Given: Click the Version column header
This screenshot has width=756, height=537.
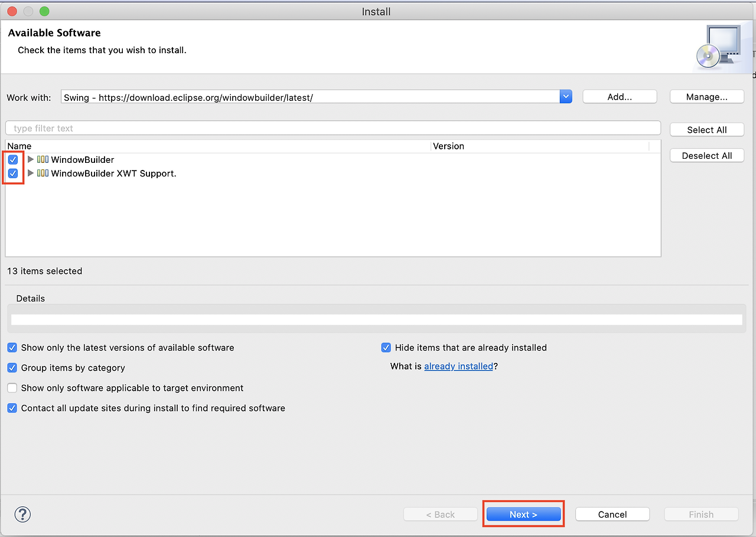Looking at the screenshot, I should point(540,146).
